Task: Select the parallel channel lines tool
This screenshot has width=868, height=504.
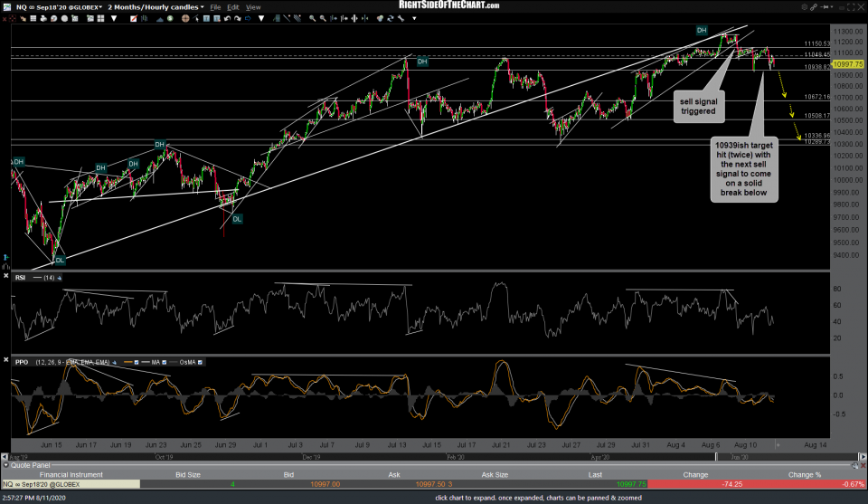Action: coord(297,18)
